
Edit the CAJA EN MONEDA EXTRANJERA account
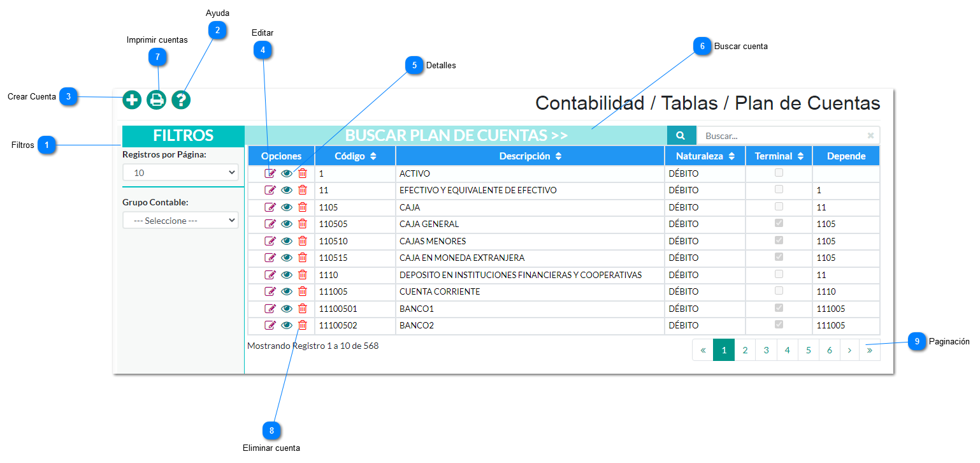[270, 258]
